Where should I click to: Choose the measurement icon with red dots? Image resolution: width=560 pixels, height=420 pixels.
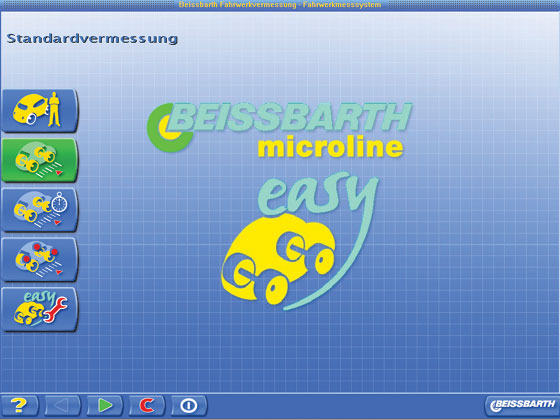click(x=40, y=259)
